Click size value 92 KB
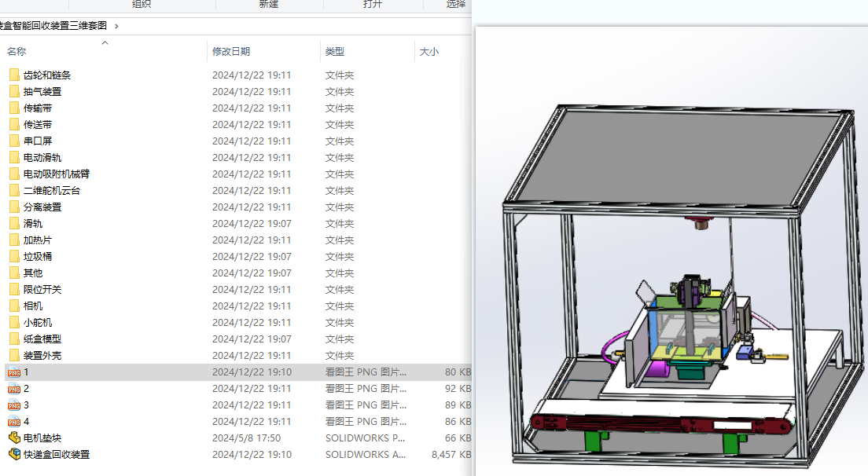The image size is (868, 476). [458, 389]
